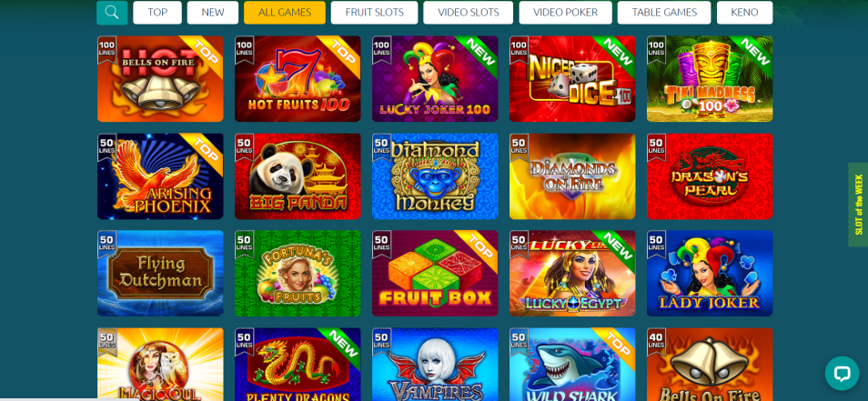Filter by VIDEO SLOTS
Viewport: 868px width, 401px height.
pyautogui.click(x=469, y=12)
